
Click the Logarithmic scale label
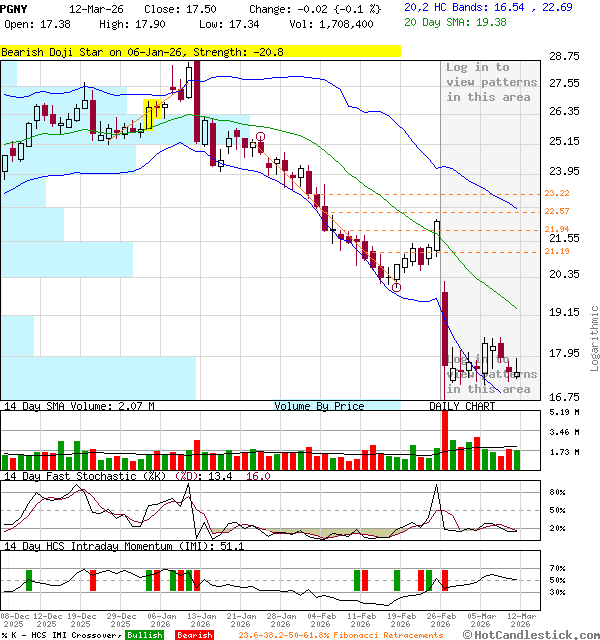click(x=594, y=338)
